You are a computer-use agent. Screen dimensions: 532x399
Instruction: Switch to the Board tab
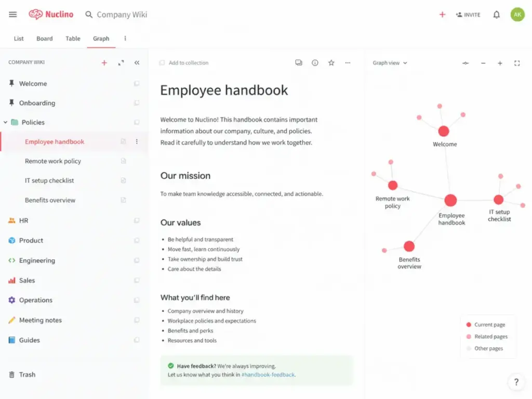click(45, 38)
